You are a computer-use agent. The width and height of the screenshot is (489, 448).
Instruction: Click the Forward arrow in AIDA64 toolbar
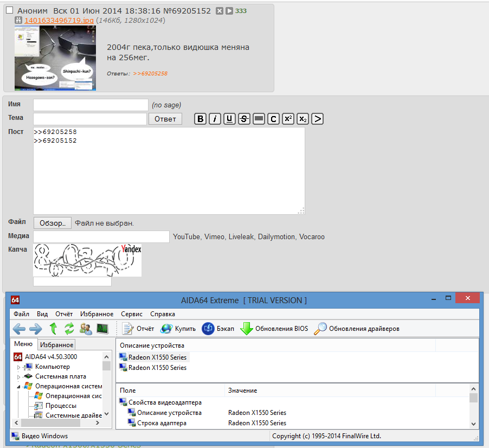point(36,329)
